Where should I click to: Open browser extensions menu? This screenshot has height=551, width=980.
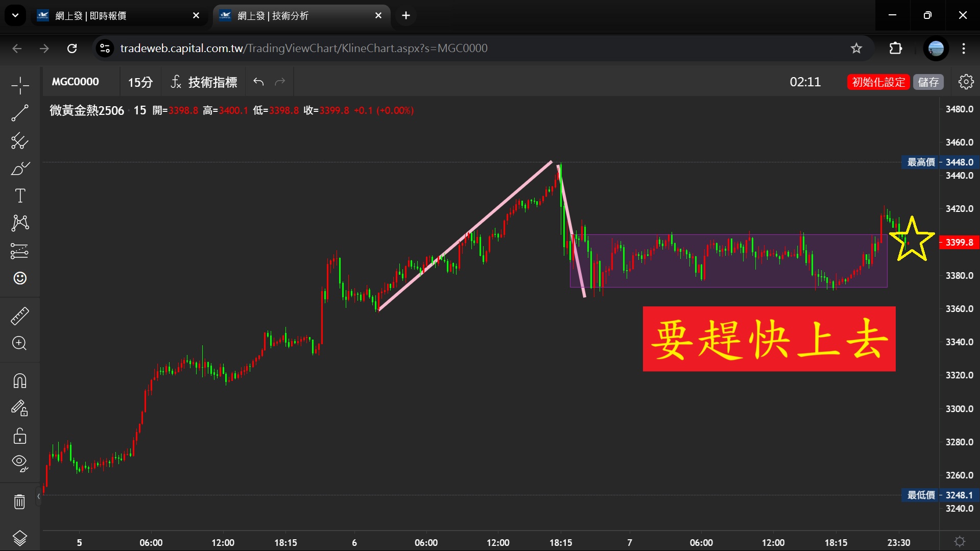895,49
